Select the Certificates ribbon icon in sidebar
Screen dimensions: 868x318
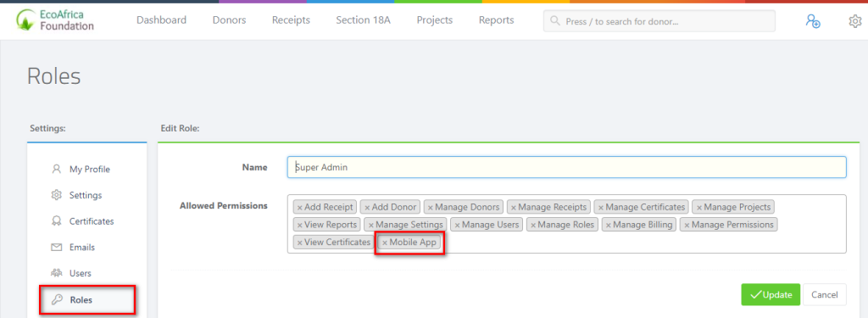(56, 221)
